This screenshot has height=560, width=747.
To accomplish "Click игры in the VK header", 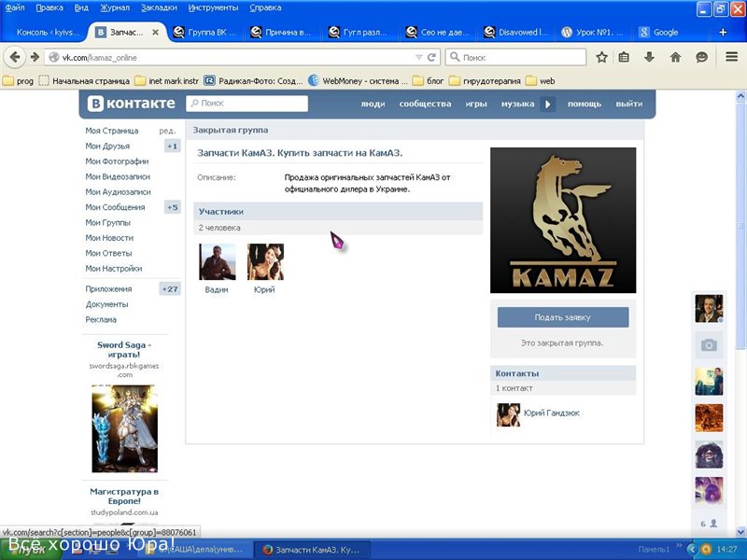I will tap(476, 104).
